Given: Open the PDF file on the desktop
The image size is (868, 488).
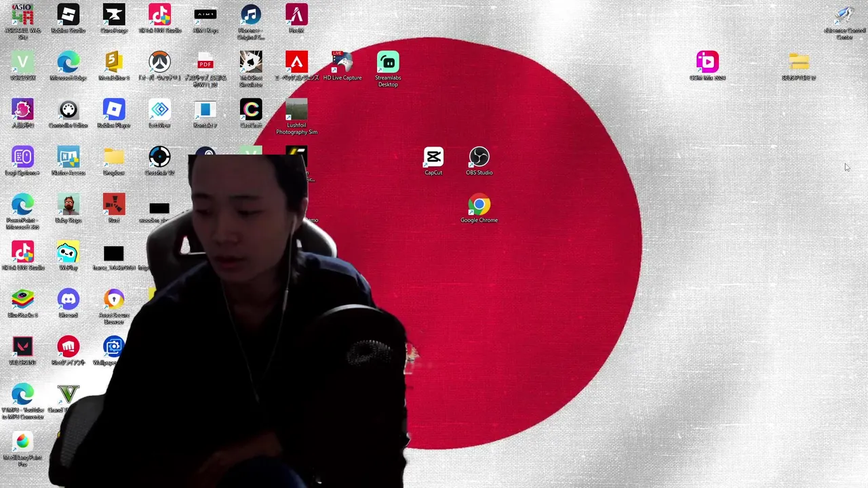Looking at the screenshot, I should tap(205, 69).
